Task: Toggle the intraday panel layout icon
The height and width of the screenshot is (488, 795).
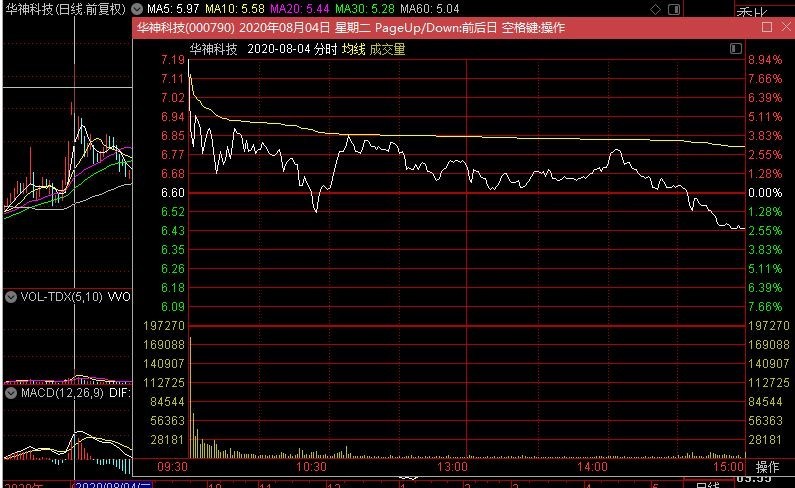Action: (736, 49)
